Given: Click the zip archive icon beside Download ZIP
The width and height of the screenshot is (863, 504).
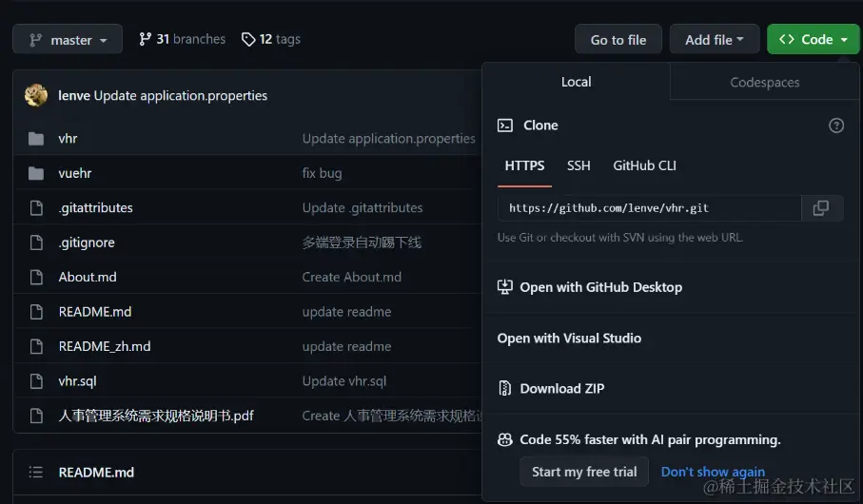Looking at the screenshot, I should pyautogui.click(x=504, y=388).
